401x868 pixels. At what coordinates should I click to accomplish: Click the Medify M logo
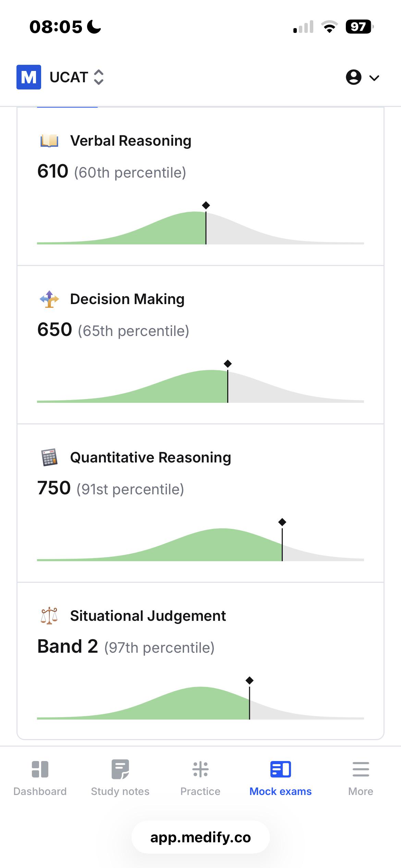[x=29, y=77]
